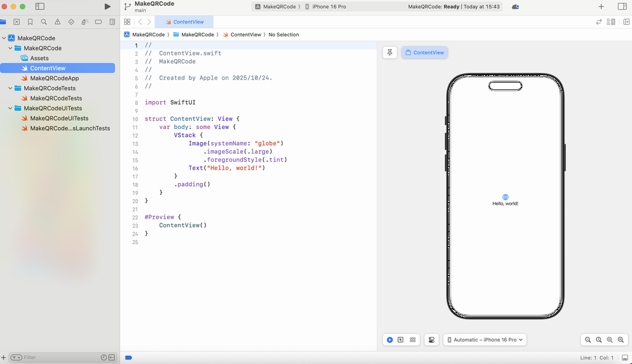632x364 pixels.
Task: Select the ContentView editor tab
Action: [184, 22]
